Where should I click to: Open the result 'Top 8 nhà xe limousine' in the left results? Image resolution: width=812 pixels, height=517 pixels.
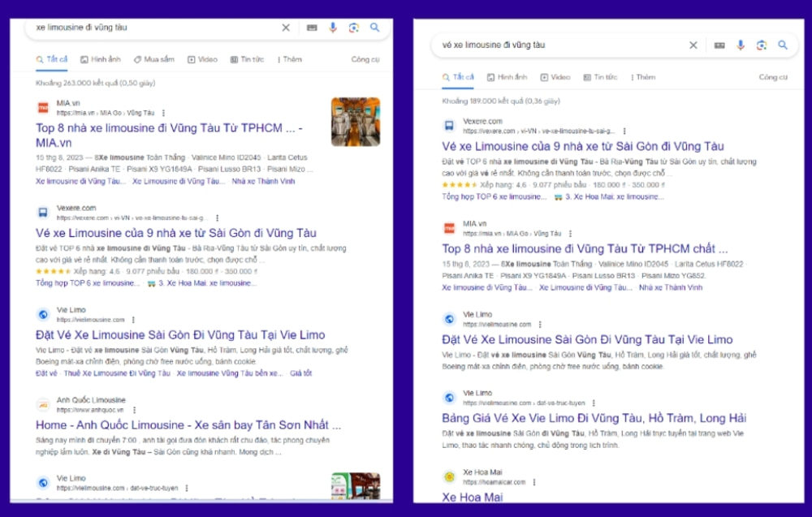[170, 135]
